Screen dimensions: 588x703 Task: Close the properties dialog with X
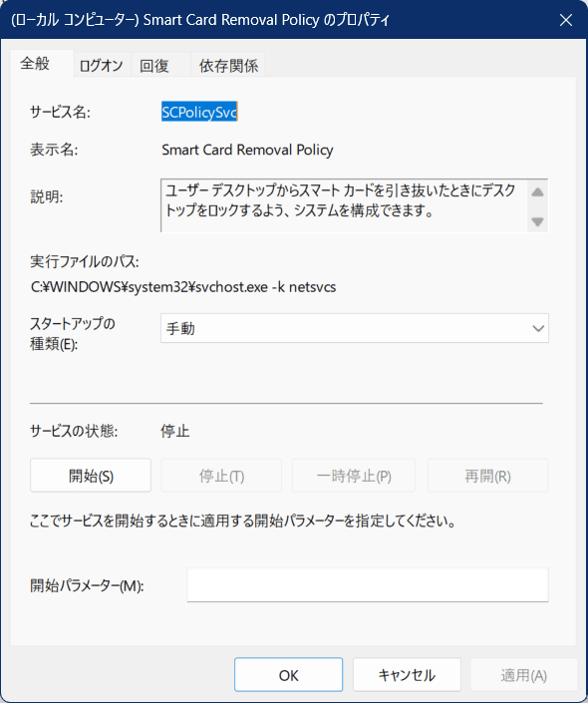[x=566, y=20]
